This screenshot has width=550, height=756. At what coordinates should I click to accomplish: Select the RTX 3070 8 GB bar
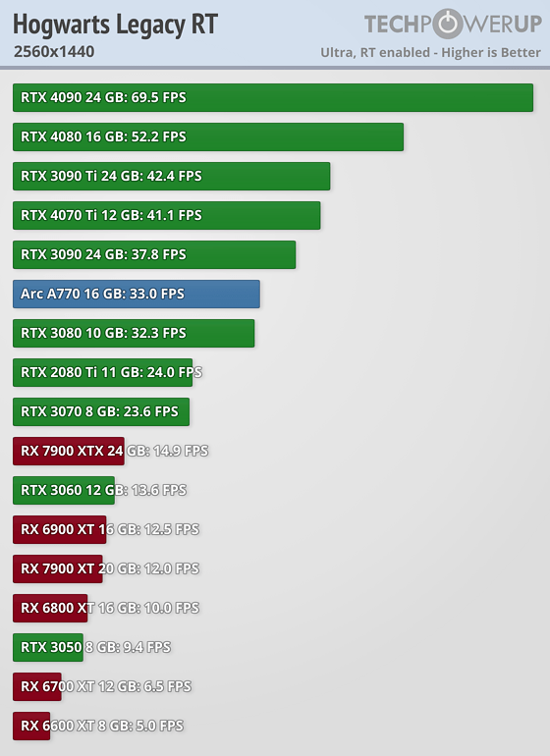point(101,411)
